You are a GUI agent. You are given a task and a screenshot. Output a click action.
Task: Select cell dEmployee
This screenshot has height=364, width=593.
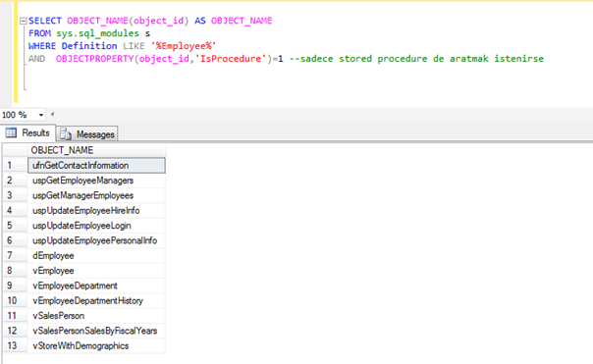coord(96,256)
